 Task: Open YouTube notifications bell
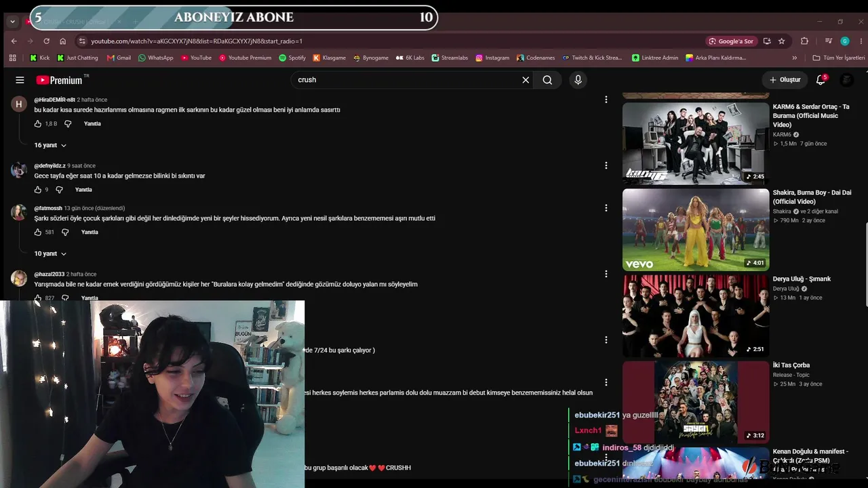[x=821, y=80]
